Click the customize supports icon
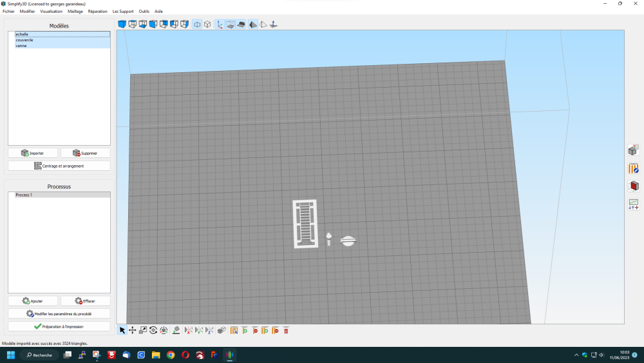Viewport: 644px width, 363px height. pos(234,330)
